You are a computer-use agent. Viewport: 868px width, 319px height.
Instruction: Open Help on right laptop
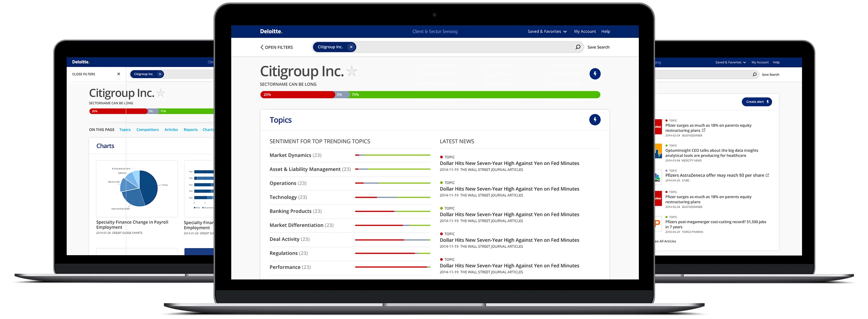[776, 62]
